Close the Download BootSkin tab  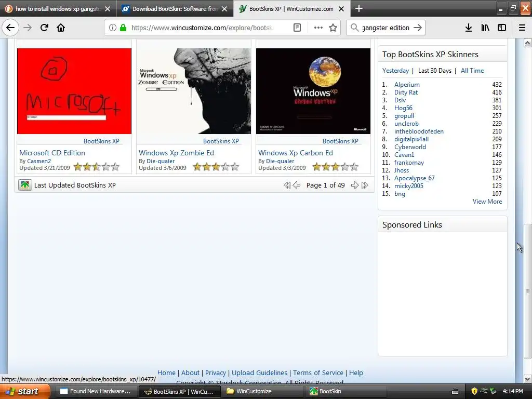coord(224,9)
